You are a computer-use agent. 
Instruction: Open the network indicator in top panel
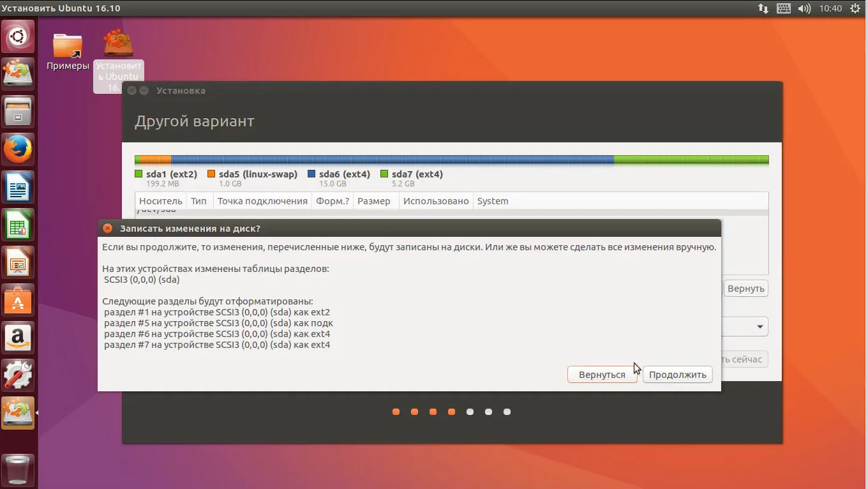pos(763,8)
